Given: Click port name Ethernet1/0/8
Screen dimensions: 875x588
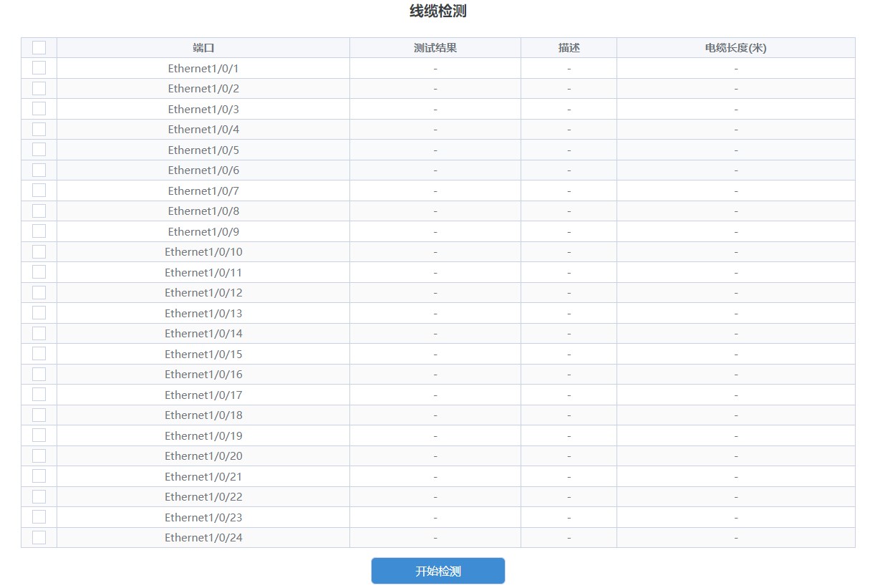Looking at the screenshot, I should (203, 211).
